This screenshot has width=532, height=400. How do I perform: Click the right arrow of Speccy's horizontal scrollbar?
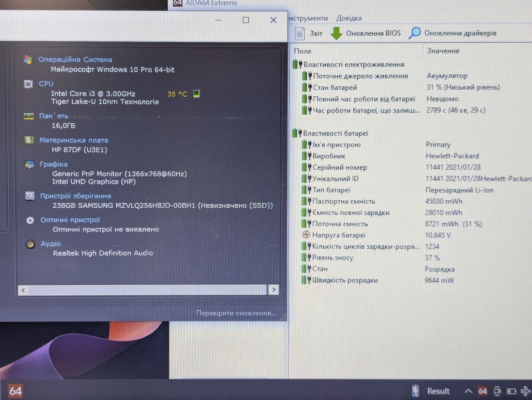pos(273,290)
